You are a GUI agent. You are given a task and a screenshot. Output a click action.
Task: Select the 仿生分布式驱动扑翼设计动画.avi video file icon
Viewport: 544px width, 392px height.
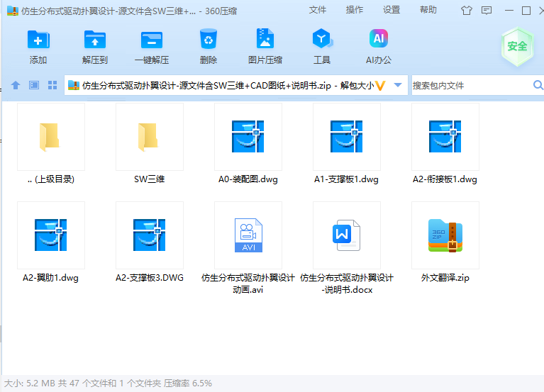[248, 235]
